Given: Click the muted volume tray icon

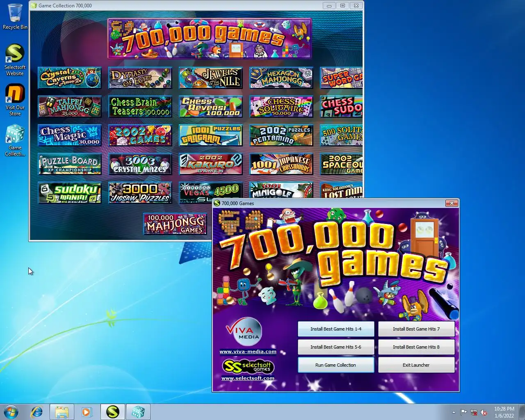Looking at the screenshot, I should [484, 412].
